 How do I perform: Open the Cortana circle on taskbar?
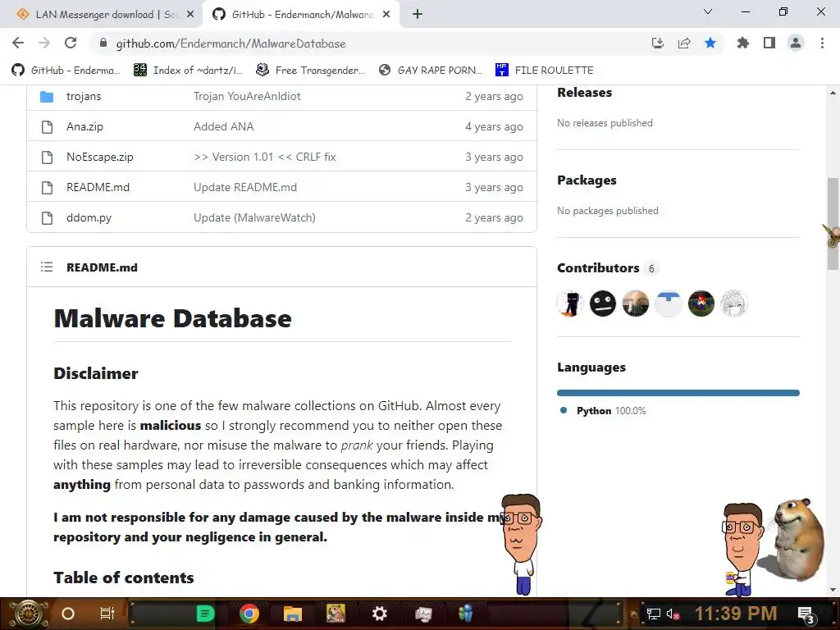tap(68, 614)
